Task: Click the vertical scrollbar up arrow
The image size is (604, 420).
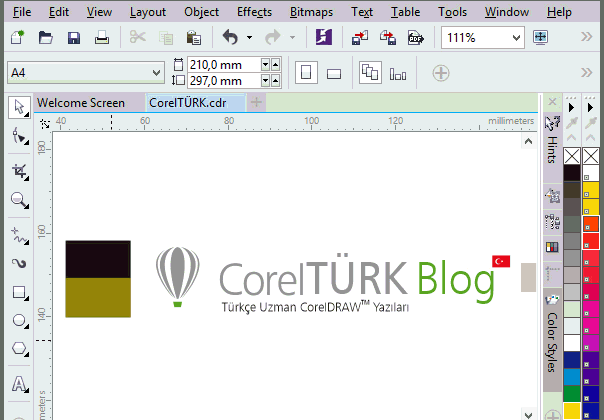Action: pos(528,141)
